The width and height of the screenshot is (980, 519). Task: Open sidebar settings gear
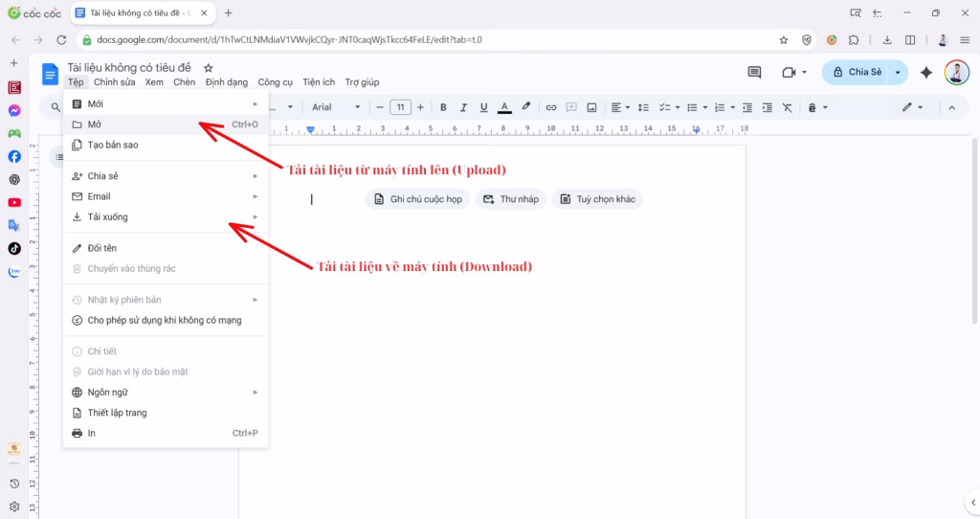click(x=14, y=507)
